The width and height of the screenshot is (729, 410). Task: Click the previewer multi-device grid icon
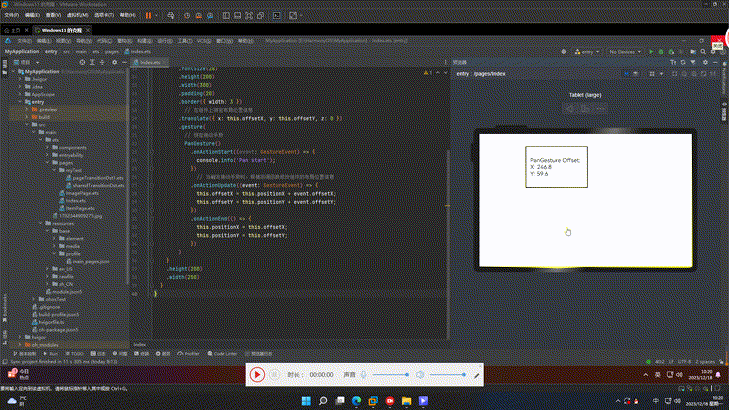click(652, 74)
